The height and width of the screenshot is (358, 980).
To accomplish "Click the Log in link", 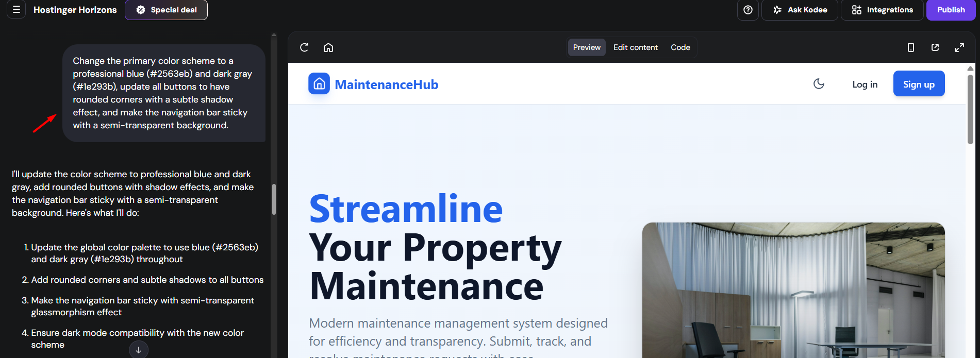I will coord(865,84).
